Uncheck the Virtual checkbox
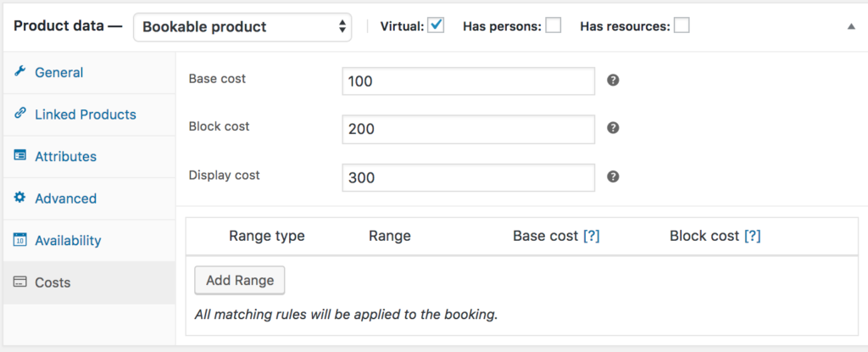This screenshot has height=352, width=868. (x=436, y=25)
